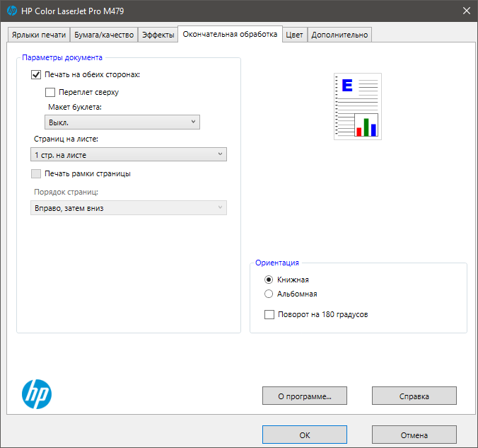The image size is (478, 448).
Task: Click the large blue HP logo
Action: pos(37,394)
